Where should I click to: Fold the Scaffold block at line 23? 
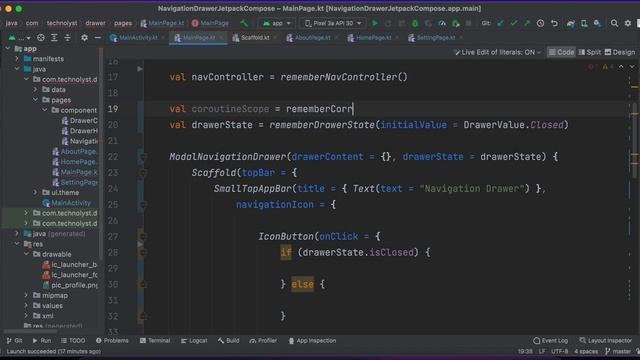click(143, 173)
